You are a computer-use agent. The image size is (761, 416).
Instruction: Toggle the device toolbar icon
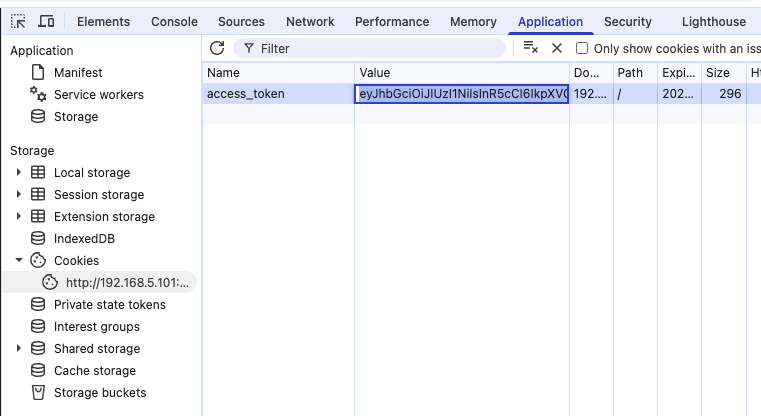pos(46,21)
